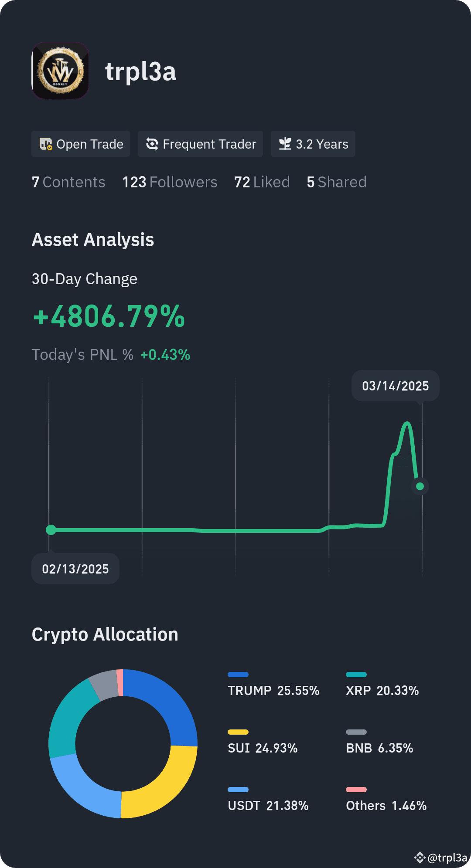This screenshot has width=471, height=868.
Task: Click the trpl3a username heading
Action: click(141, 71)
